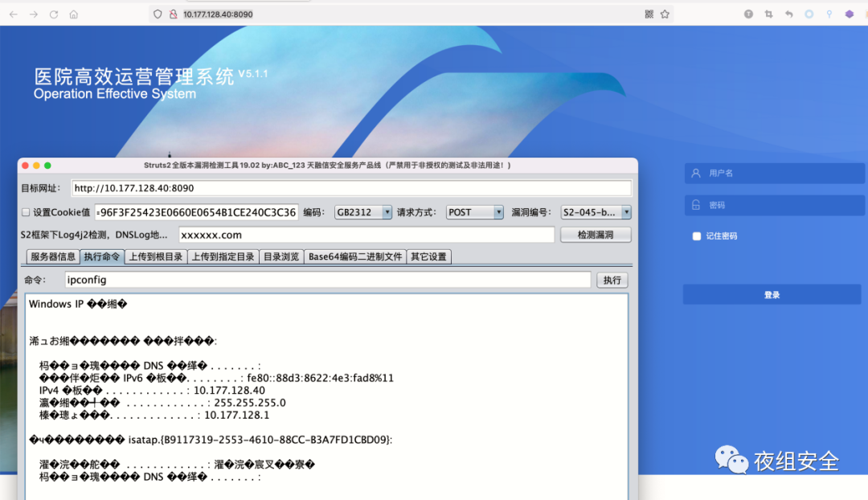Click the blue circle extension icon
This screenshot has height=500, width=868.
tap(809, 14)
